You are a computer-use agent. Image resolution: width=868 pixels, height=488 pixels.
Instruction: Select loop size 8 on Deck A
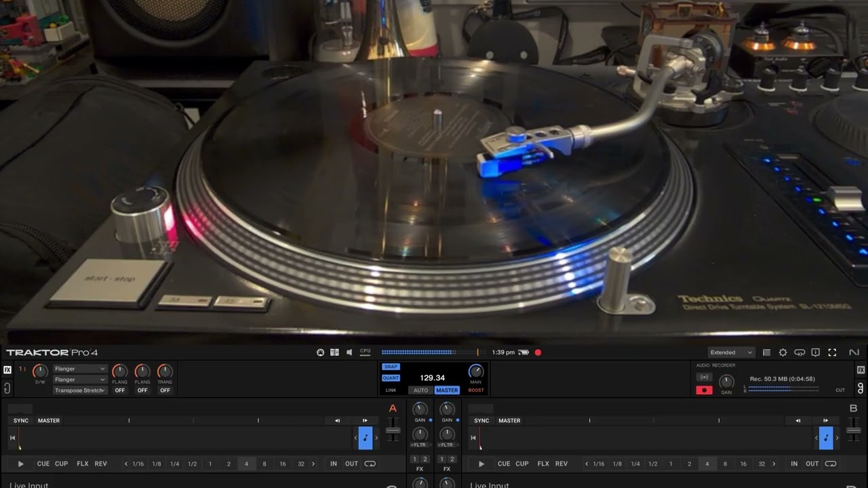click(x=264, y=464)
